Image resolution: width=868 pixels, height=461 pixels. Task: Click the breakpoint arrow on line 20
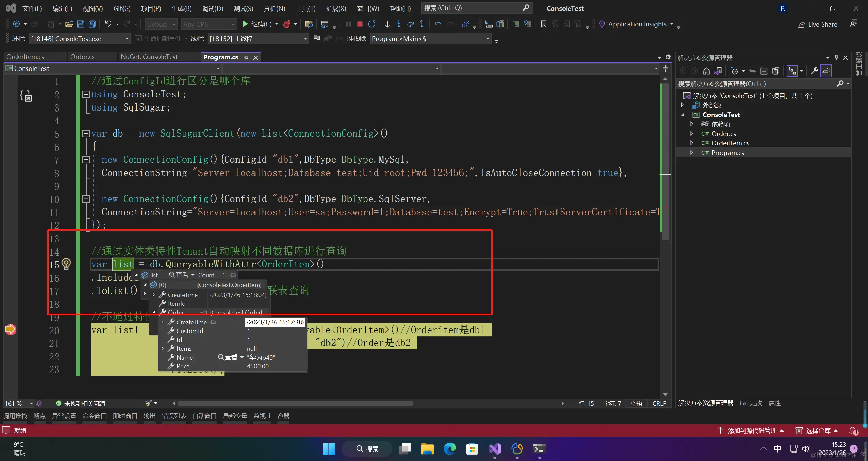[11, 329]
